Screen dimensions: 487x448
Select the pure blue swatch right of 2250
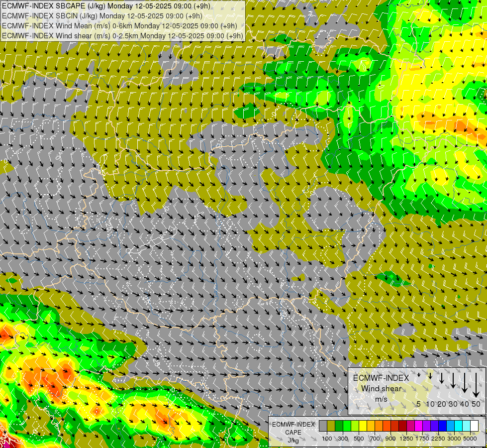click(x=443, y=426)
